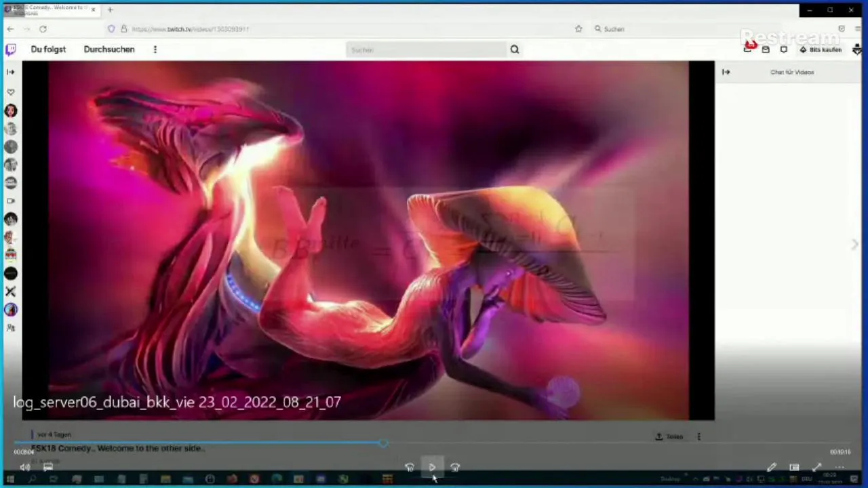Click the shield tracking-protection icon
The width and height of the screenshot is (868, 488).
click(x=111, y=29)
